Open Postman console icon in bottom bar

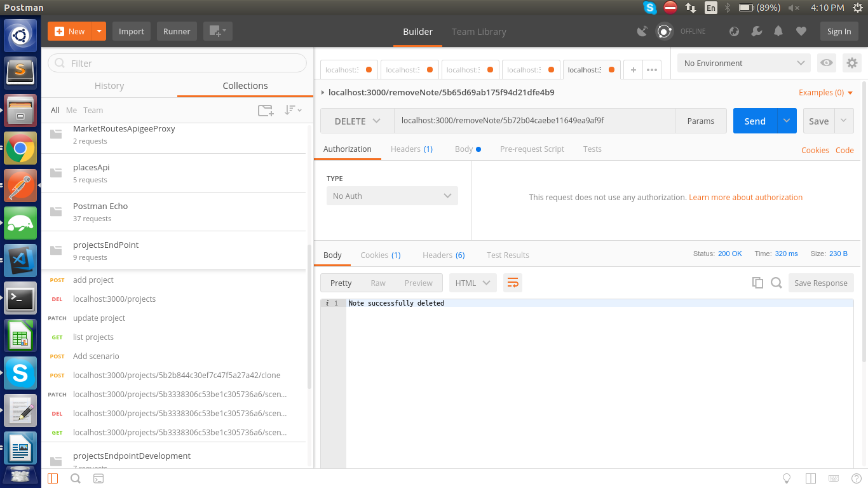98,478
